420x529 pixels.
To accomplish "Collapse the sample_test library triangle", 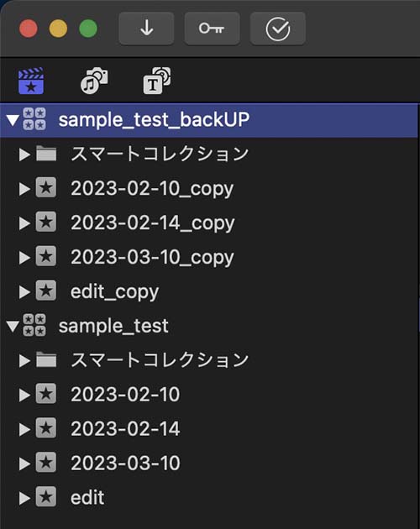I will (13, 327).
